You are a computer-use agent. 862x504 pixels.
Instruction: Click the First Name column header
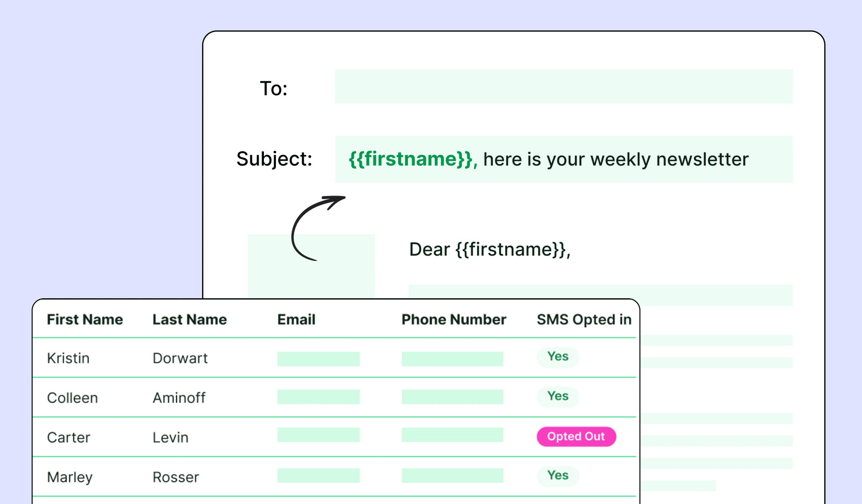click(85, 319)
